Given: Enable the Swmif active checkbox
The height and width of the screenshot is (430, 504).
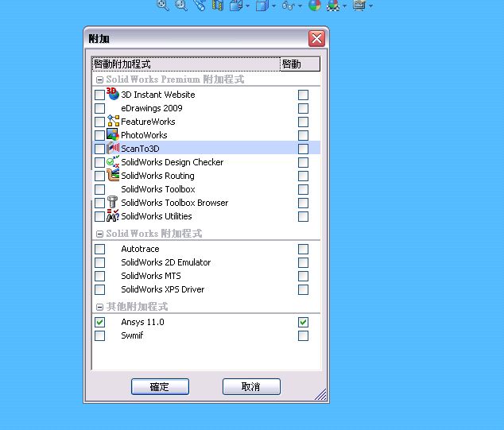Looking at the screenshot, I should pos(99,336).
